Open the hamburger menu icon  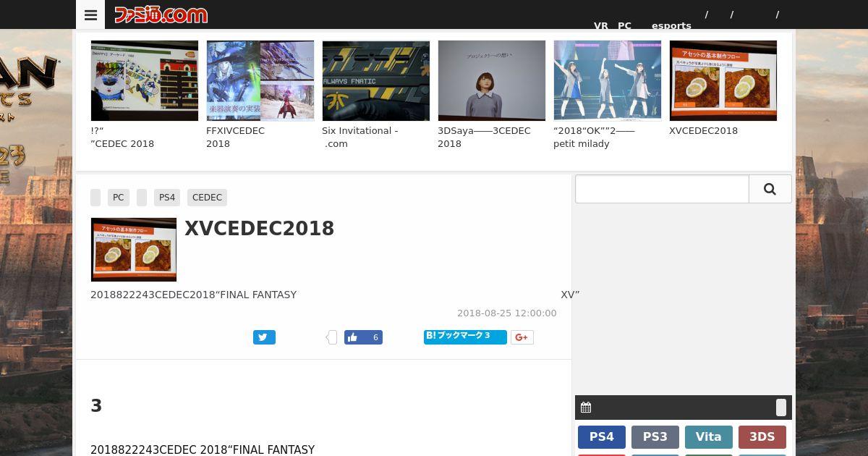[90, 14]
